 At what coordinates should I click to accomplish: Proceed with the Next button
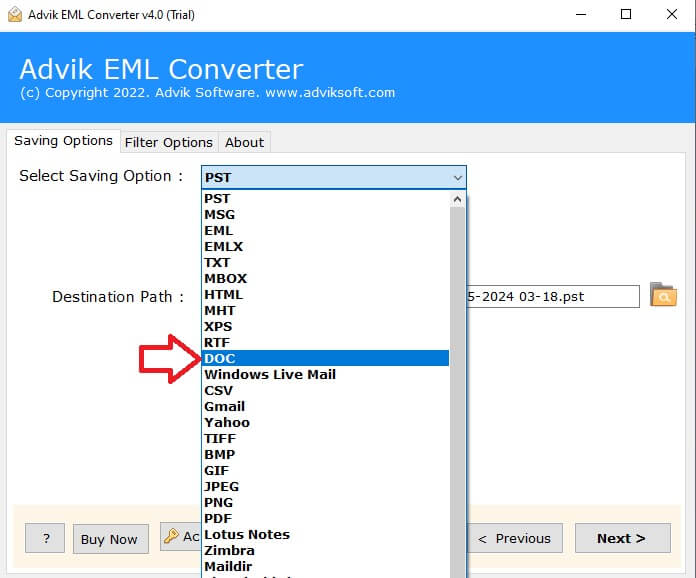[622, 538]
